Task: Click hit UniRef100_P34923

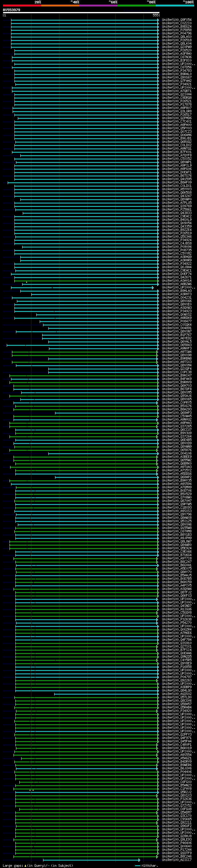Action: [x=177, y=311]
